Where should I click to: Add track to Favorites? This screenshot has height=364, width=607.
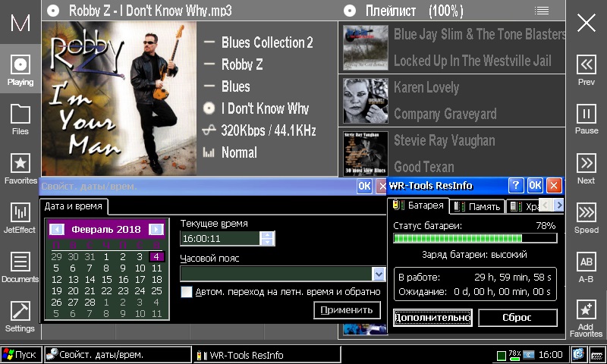point(586,318)
